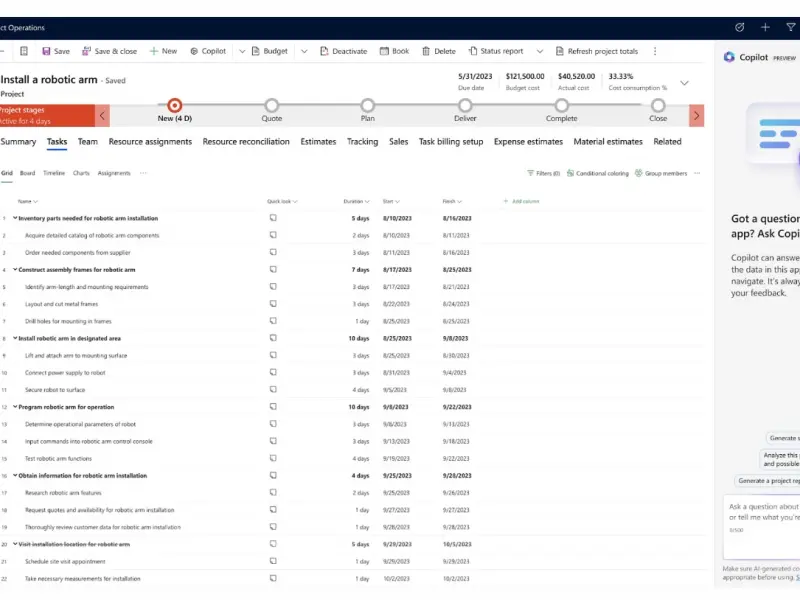
Task: Switch to the Resource assignments tab
Action: point(150,142)
